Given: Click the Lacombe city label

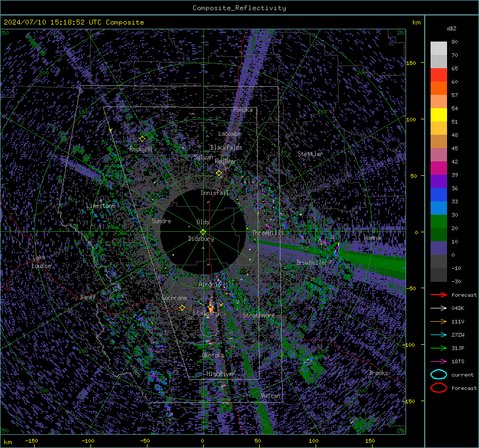Looking at the screenshot, I should [229, 134].
